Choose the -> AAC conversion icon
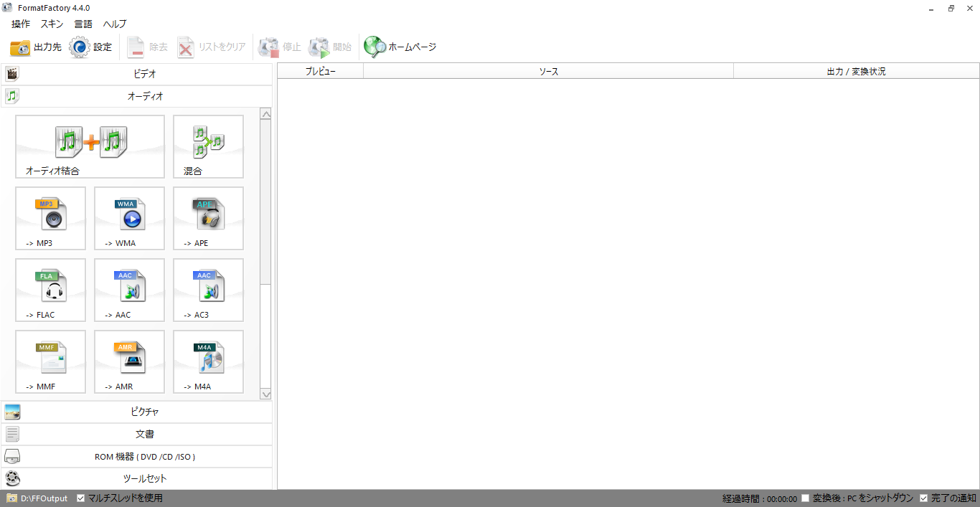The image size is (980, 507). click(129, 290)
